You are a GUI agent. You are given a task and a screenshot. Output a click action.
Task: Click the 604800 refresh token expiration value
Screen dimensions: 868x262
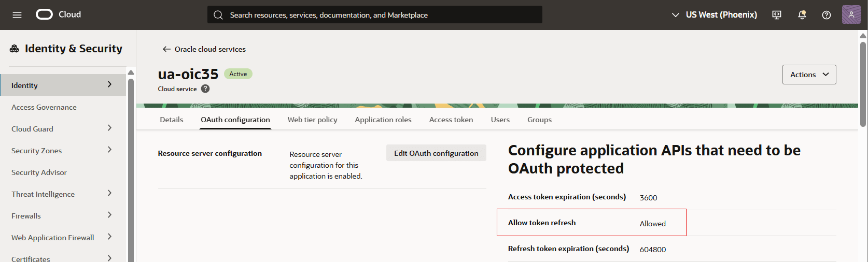click(652, 250)
